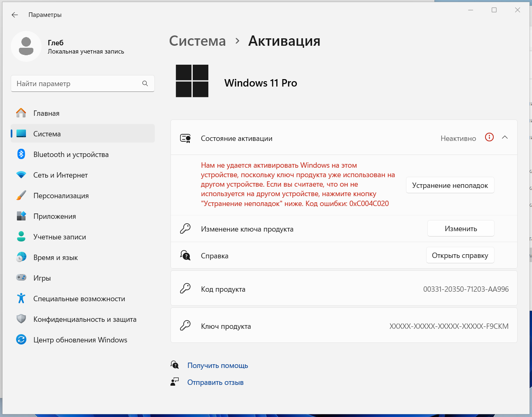Click Неактивно status text
This screenshot has height=417, width=532.
[x=458, y=138]
